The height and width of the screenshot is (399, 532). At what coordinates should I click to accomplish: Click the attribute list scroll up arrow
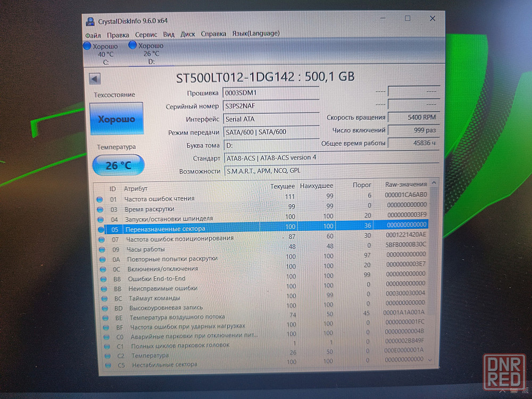pyautogui.click(x=434, y=183)
